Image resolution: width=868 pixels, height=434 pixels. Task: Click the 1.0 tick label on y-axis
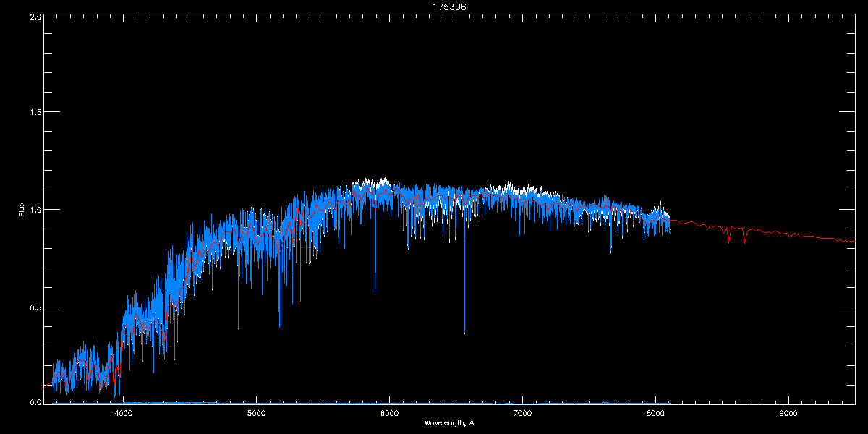pyautogui.click(x=34, y=210)
